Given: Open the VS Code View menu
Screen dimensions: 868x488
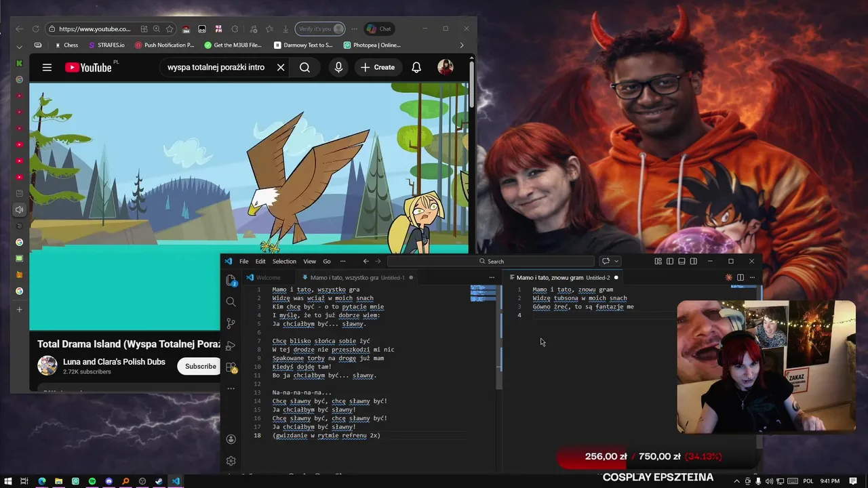Looking at the screenshot, I should (309, 262).
